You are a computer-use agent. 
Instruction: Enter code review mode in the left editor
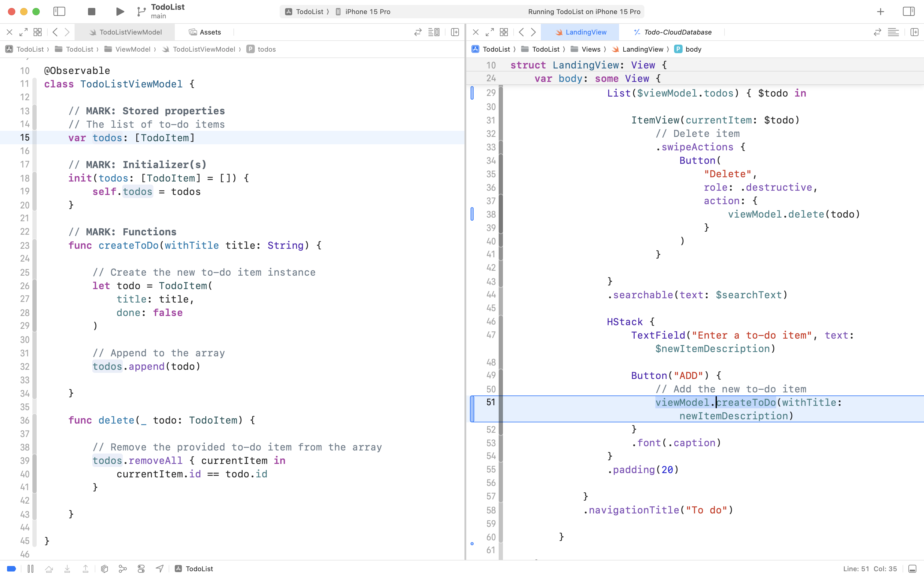pos(417,32)
